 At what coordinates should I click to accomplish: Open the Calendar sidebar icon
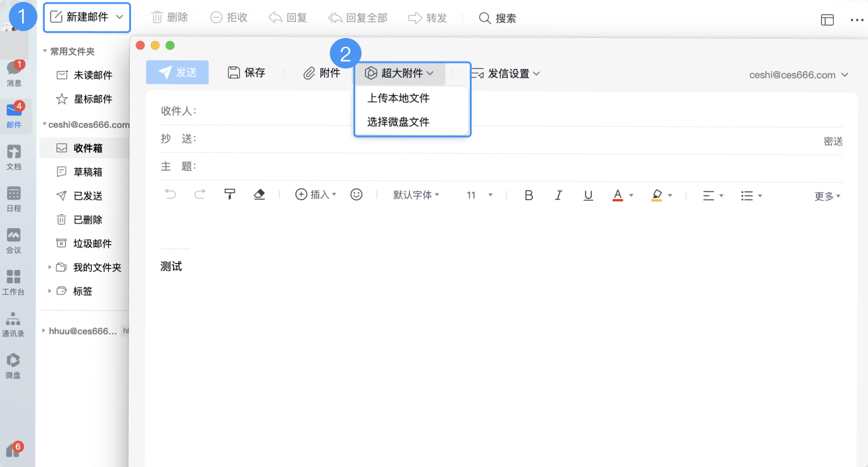14,200
